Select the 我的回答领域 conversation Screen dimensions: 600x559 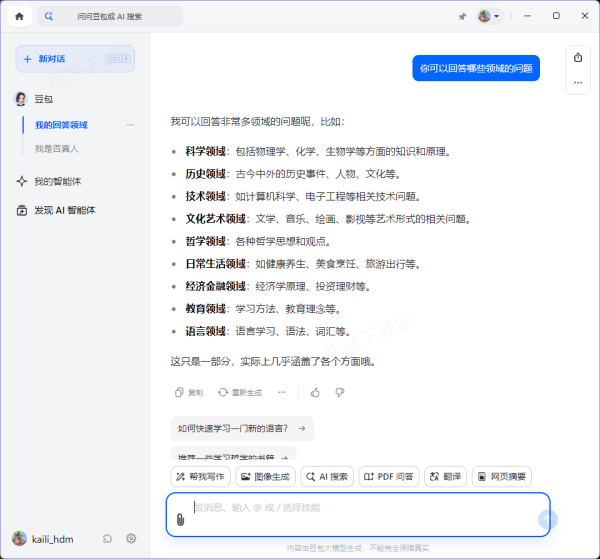[x=62, y=125]
